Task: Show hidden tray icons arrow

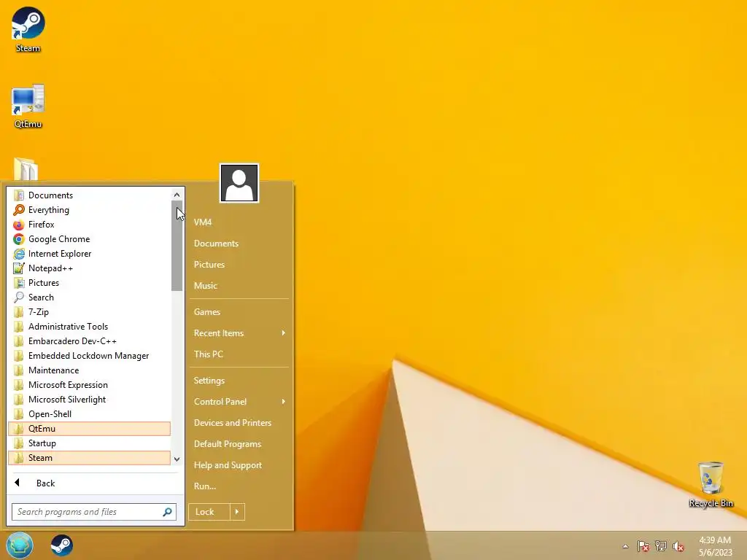Action: [x=625, y=546]
